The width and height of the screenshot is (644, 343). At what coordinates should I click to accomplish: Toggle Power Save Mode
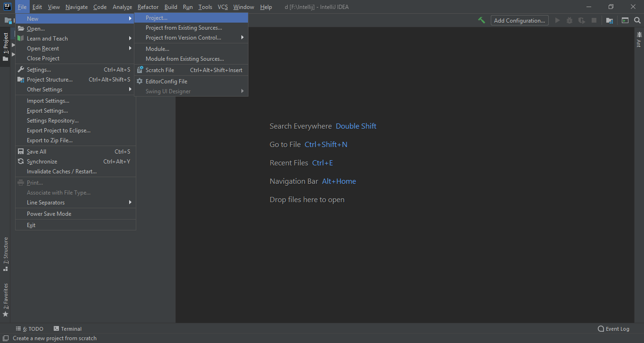(75, 214)
